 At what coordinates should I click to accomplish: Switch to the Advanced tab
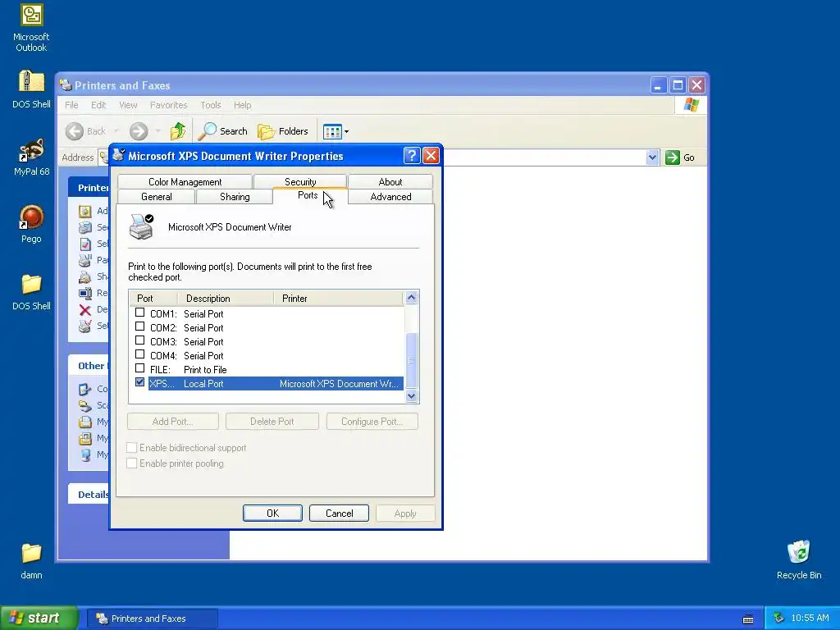(x=390, y=197)
